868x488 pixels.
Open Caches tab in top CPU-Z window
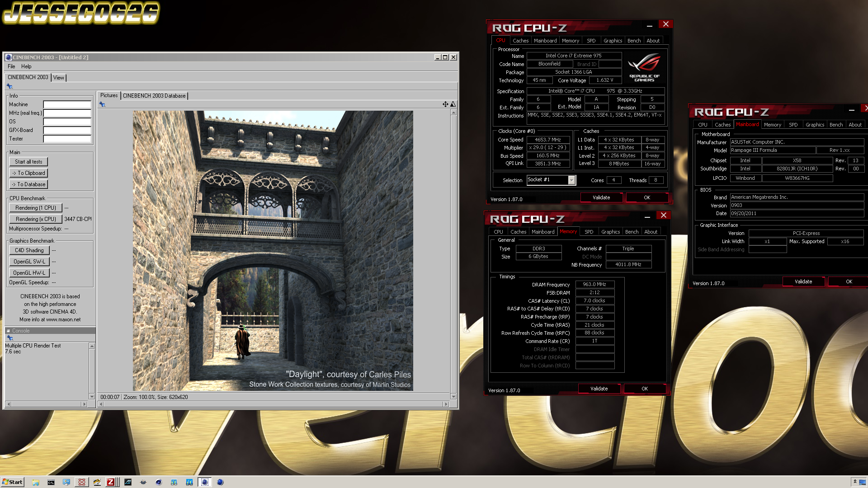pos(520,41)
